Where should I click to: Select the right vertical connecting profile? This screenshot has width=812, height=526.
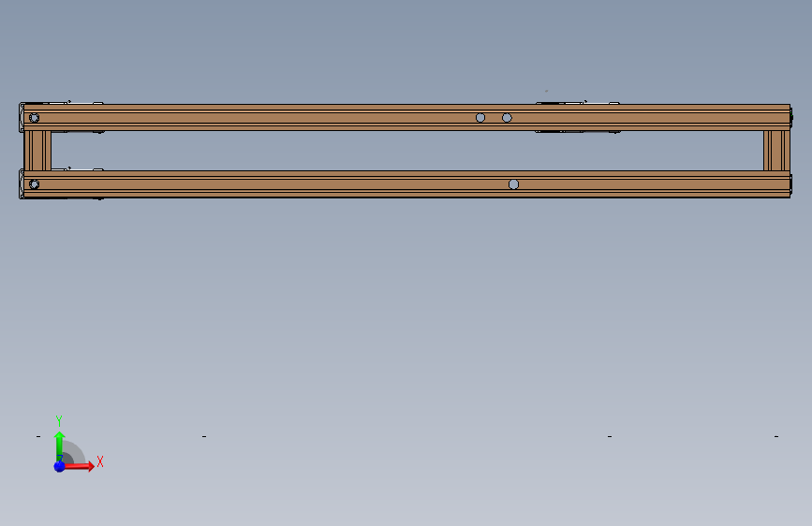(776, 151)
